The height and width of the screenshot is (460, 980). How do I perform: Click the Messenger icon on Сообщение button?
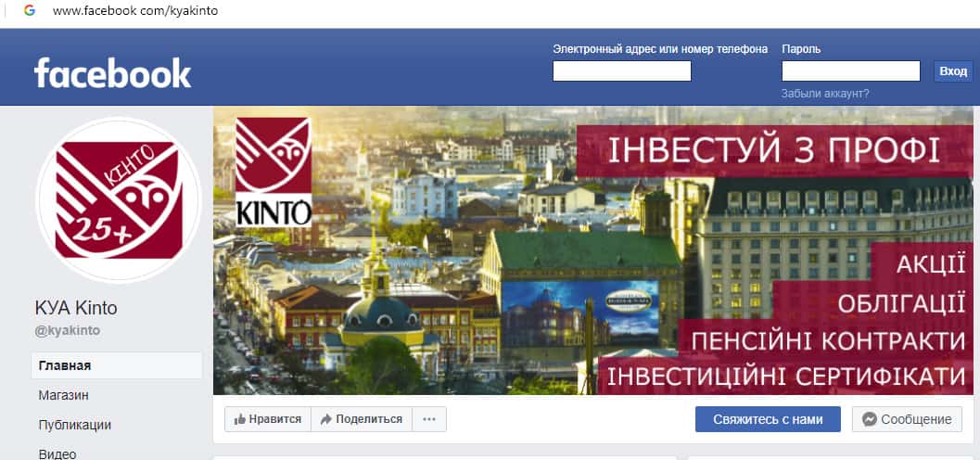(869, 419)
